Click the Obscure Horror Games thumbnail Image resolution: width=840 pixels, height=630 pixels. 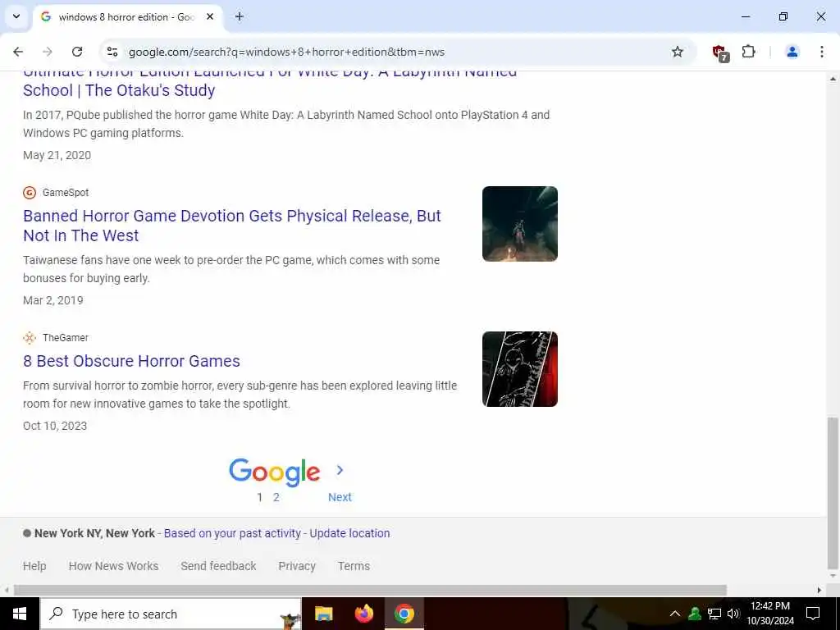click(519, 369)
